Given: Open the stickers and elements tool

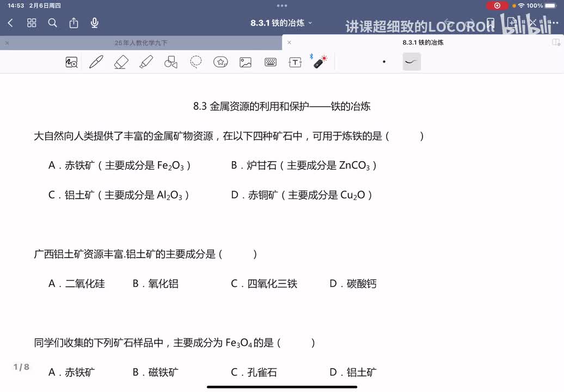Looking at the screenshot, I should point(220,62).
